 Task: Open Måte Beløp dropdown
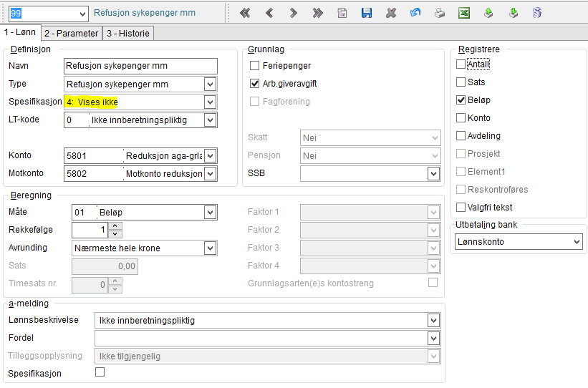[211, 213]
